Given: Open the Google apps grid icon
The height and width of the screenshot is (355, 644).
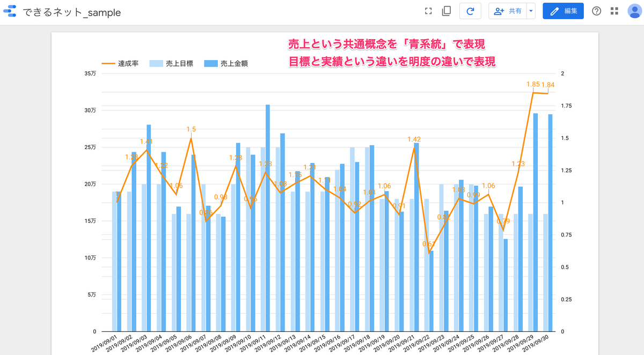Looking at the screenshot, I should pos(614,11).
